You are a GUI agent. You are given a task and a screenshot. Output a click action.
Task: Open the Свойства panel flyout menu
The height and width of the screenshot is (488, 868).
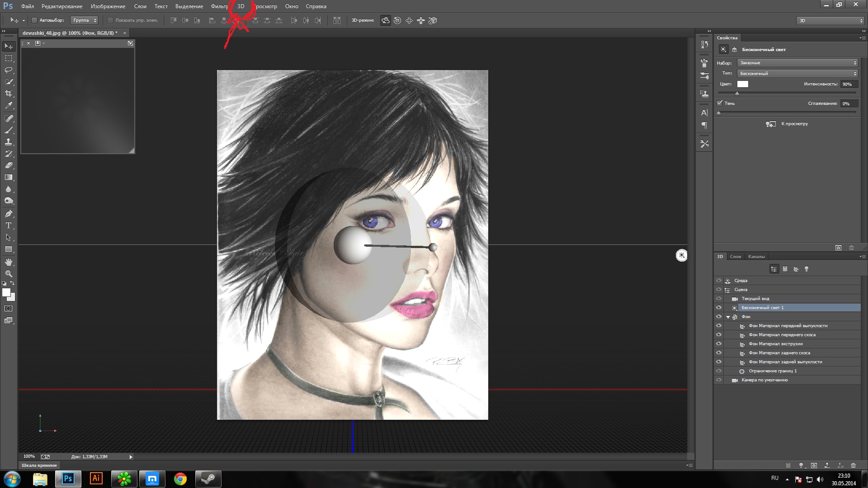[x=862, y=38]
